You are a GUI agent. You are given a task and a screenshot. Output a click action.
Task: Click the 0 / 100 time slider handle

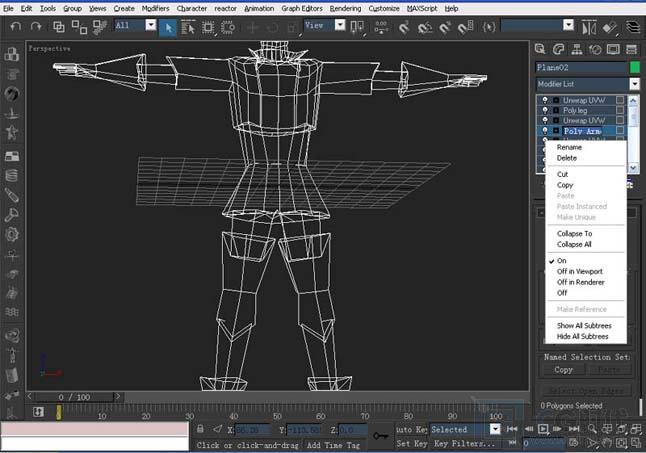74,397
